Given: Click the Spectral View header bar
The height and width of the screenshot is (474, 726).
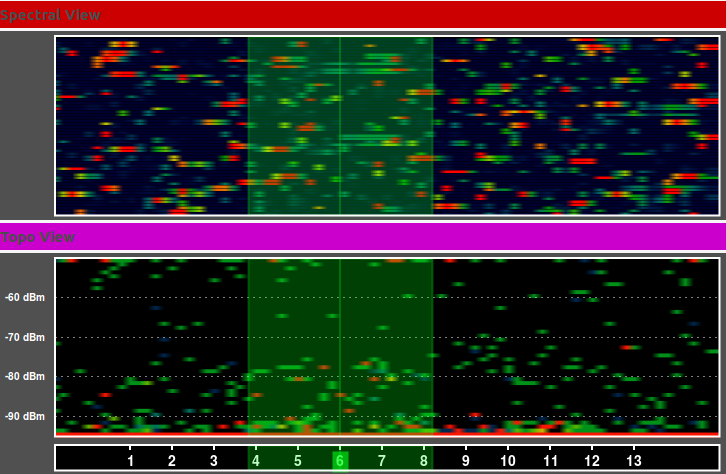Looking at the screenshot, I should tap(363, 14).
